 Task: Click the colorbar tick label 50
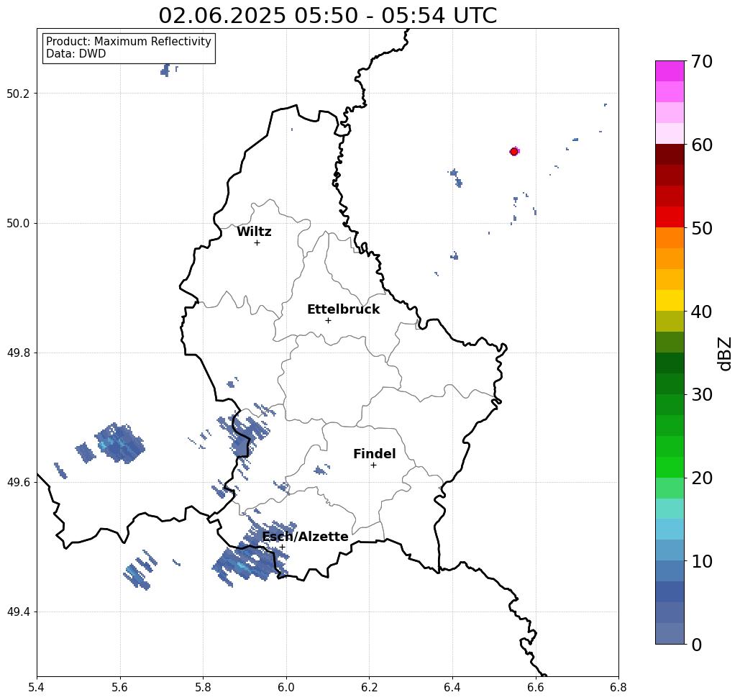[x=701, y=229]
